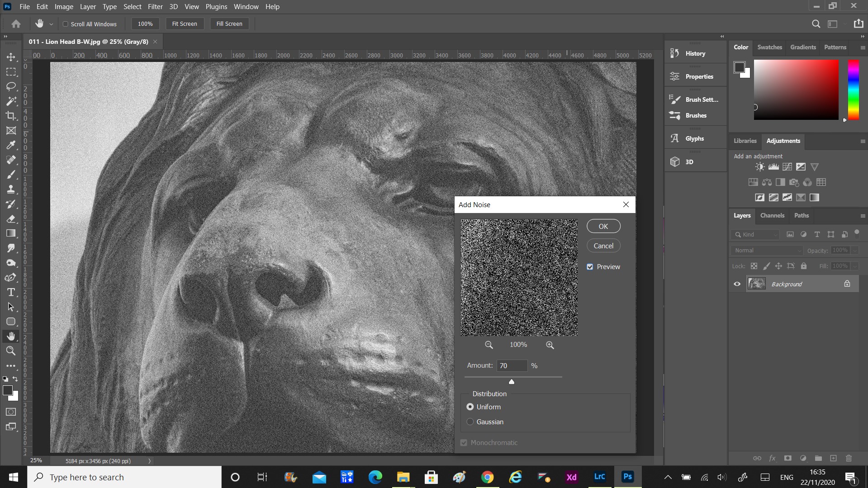
Task: Open the Hand tool preset dropdown arrow
Action: 51,24
